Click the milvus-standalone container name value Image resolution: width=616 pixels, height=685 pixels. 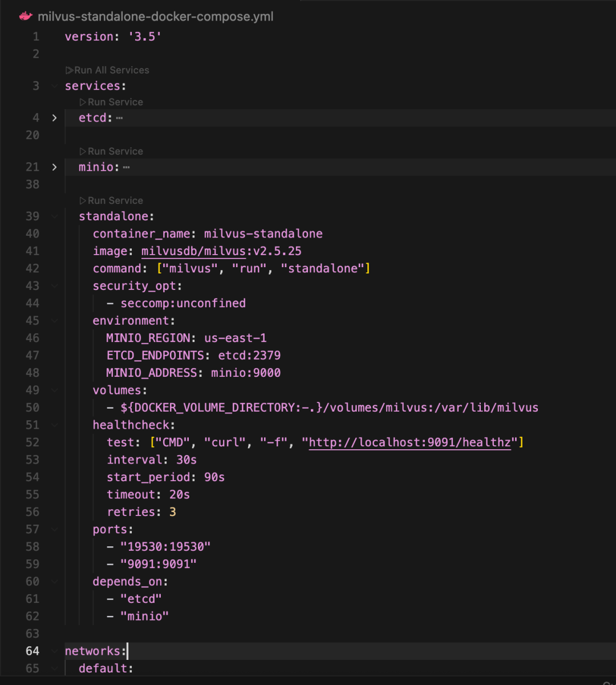coord(264,233)
